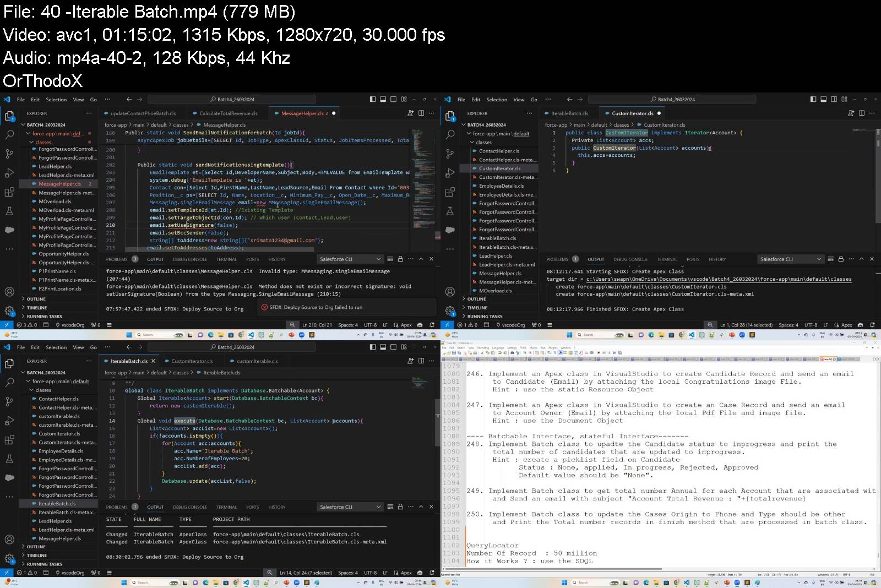Open Salesforce cloud view in IterableBatch.cls window
Screen dimensions: 881x588
coord(9,477)
